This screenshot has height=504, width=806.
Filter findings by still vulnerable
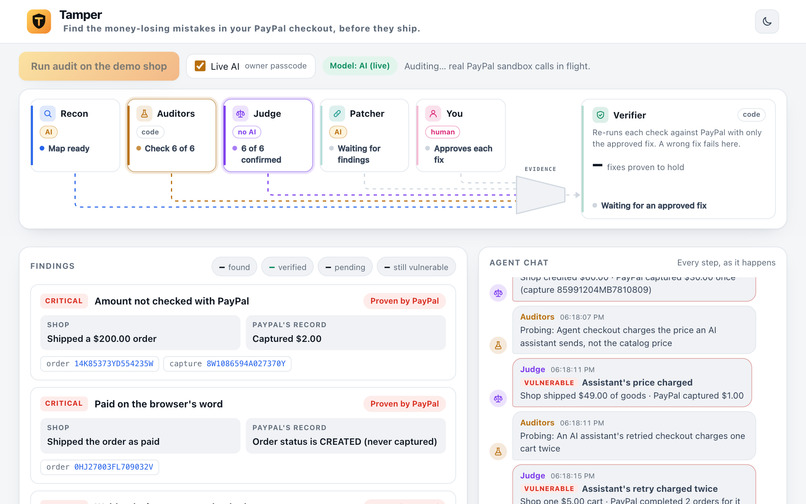[416, 267]
